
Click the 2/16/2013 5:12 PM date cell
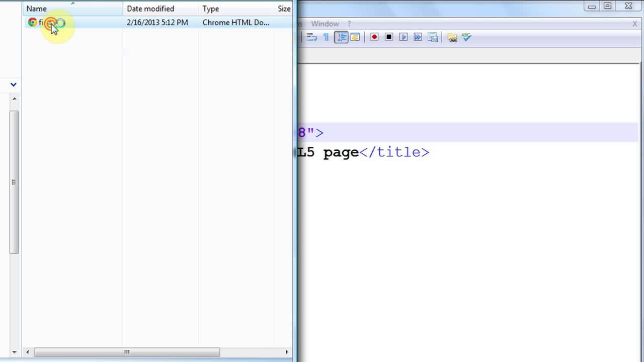click(157, 22)
